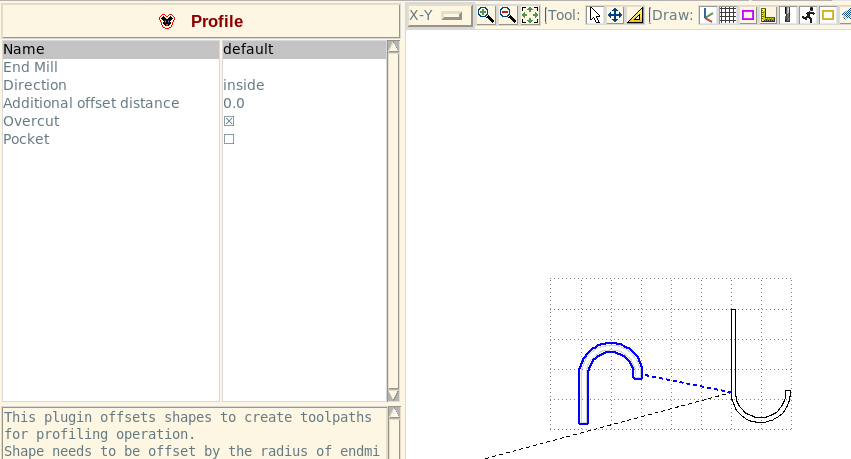Screen dimensions: 851x459
Task: Select the End Mill property label
Action: [x=30, y=67]
